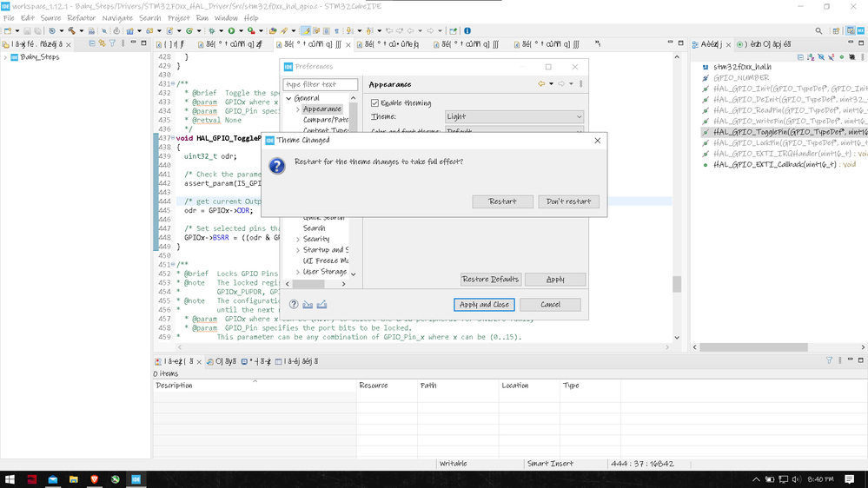The height and width of the screenshot is (488, 868).
Task: Open the Windows Start menu
Action: click(x=10, y=479)
